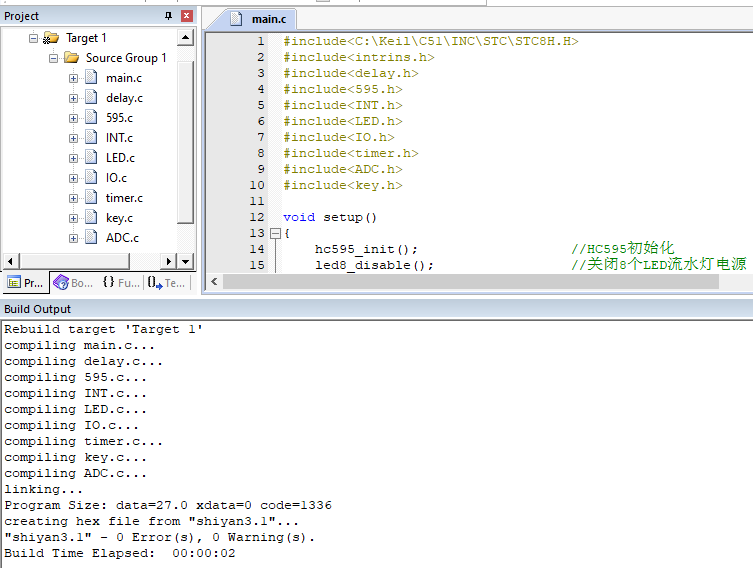Expand the main.c file node
The height and width of the screenshot is (568, 753).
[73, 78]
